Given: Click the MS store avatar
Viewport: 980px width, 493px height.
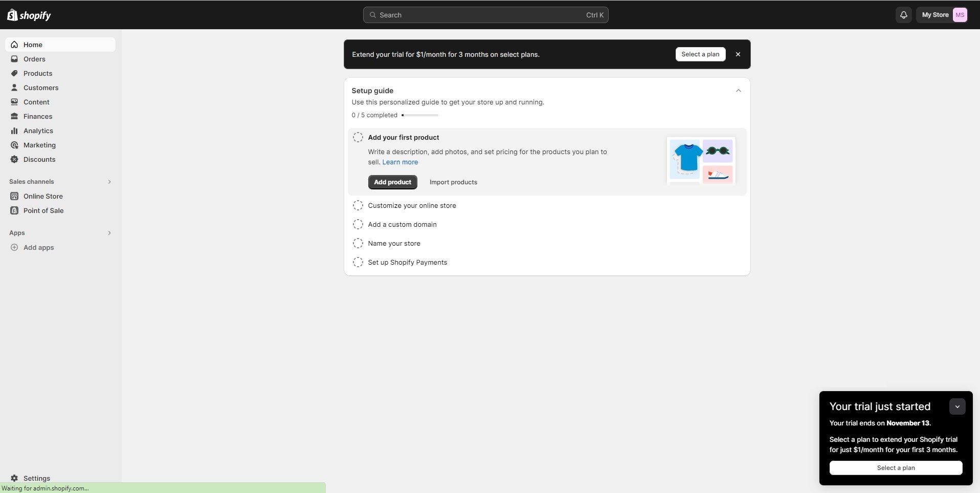Looking at the screenshot, I should click(x=960, y=15).
